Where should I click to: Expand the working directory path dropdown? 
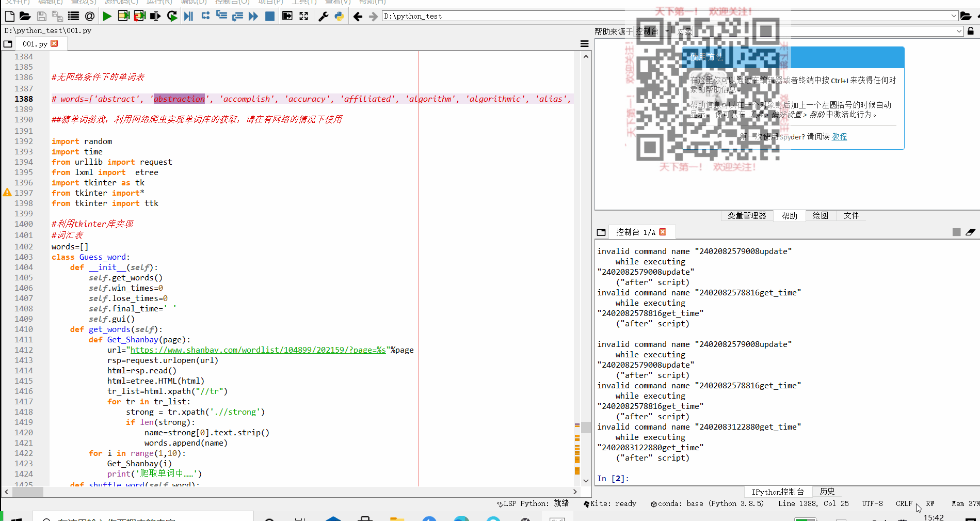click(954, 16)
